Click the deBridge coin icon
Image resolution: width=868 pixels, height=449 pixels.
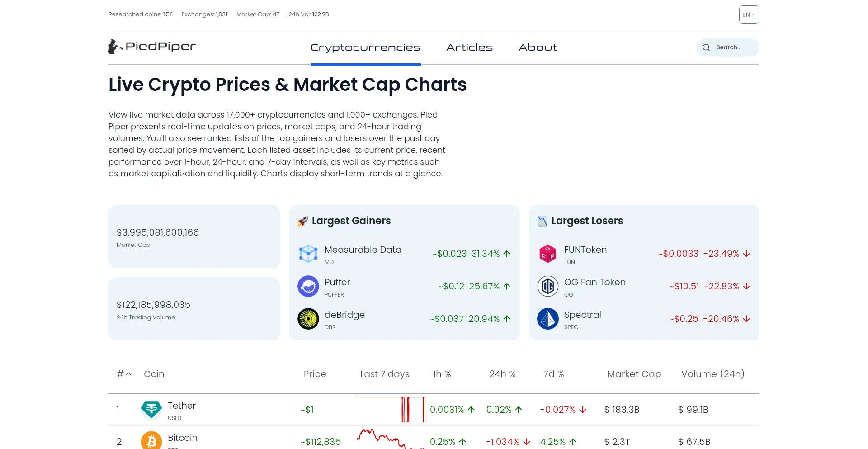[308, 319]
